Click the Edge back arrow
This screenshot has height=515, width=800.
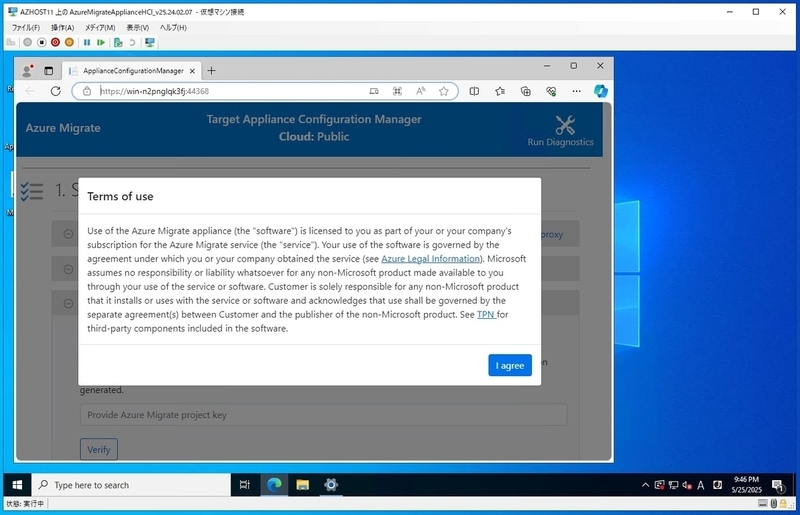tap(30, 91)
